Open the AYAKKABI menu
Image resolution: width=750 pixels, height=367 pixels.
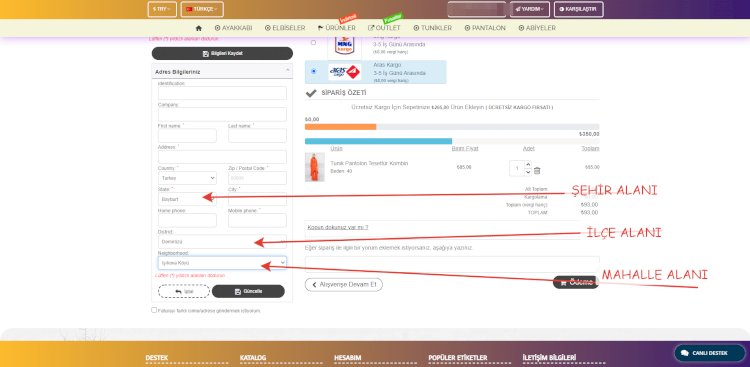coord(233,28)
